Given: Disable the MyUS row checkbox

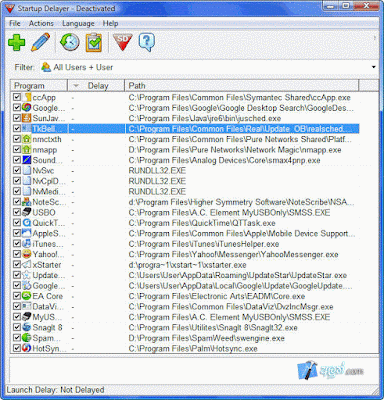Looking at the screenshot, I should click(17, 317).
